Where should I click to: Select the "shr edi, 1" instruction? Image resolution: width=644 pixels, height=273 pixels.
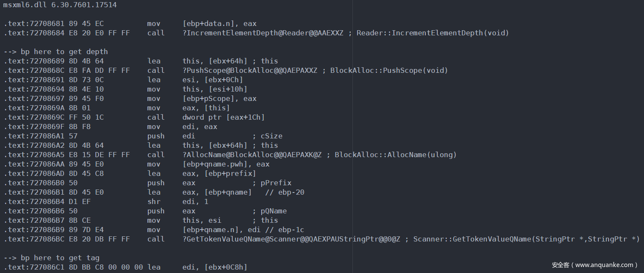pyautogui.click(x=178, y=202)
